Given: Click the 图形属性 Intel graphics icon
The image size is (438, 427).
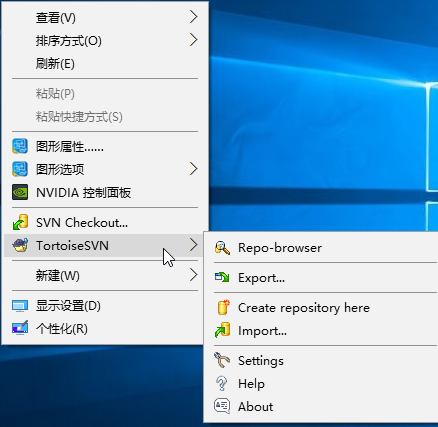Looking at the screenshot, I should [20, 146].
